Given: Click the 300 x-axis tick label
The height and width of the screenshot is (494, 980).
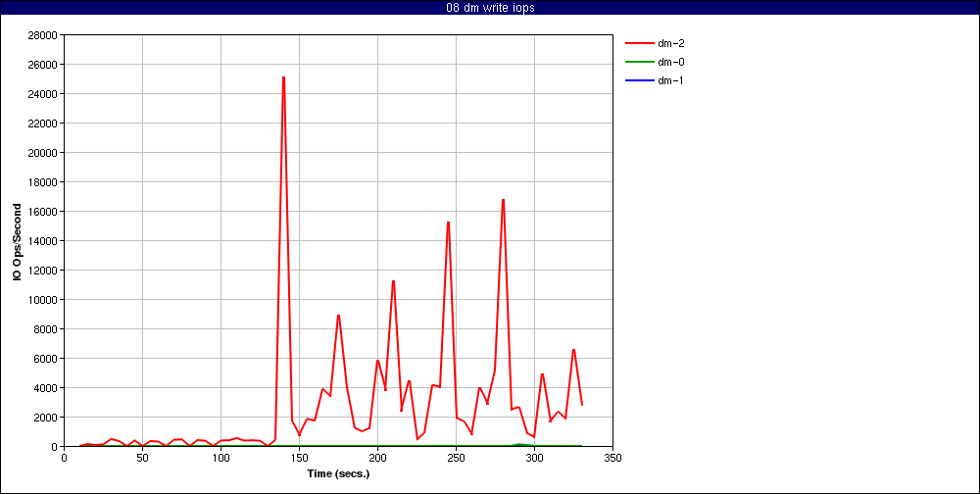Looking at the screenshot, I should click(x=534, y=458).
